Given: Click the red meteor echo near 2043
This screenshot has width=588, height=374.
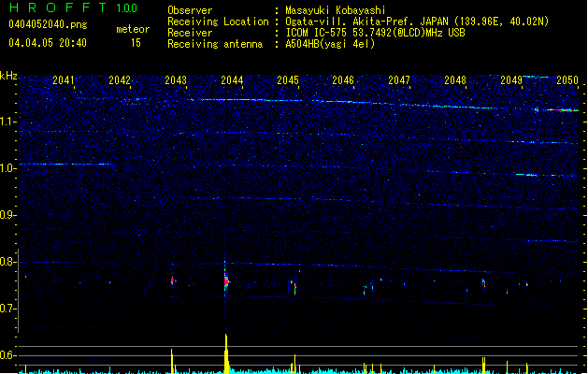Looking at the screenshot, I should point(172,280).
